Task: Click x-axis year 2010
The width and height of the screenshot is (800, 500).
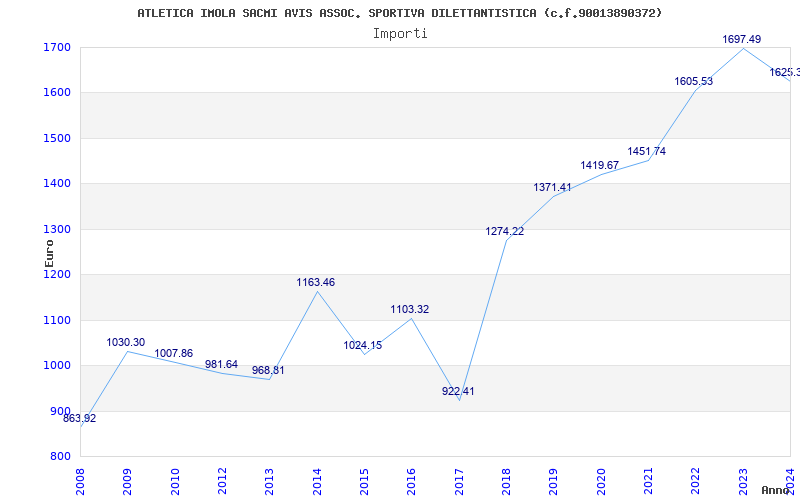Action: click(x=175, y=482)
